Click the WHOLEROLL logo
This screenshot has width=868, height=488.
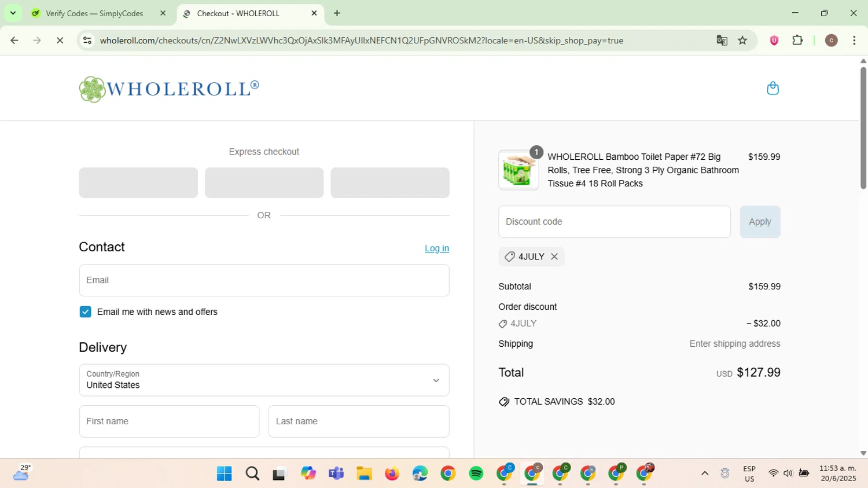[169, 89]
